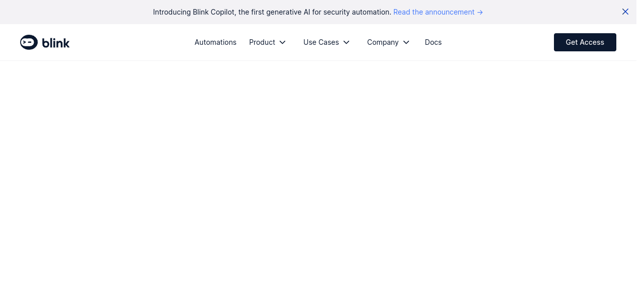Dismiss the announcement banner with the X
The image size is (644, 302).
tap(625, 12)
